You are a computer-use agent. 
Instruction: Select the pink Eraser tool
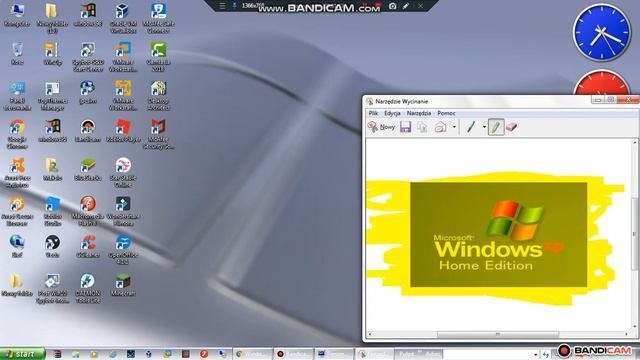pyautogui.click(x=511, y=127)
